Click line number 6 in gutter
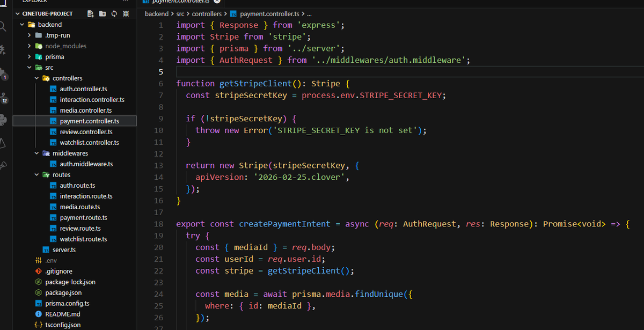 pos(161,84)
